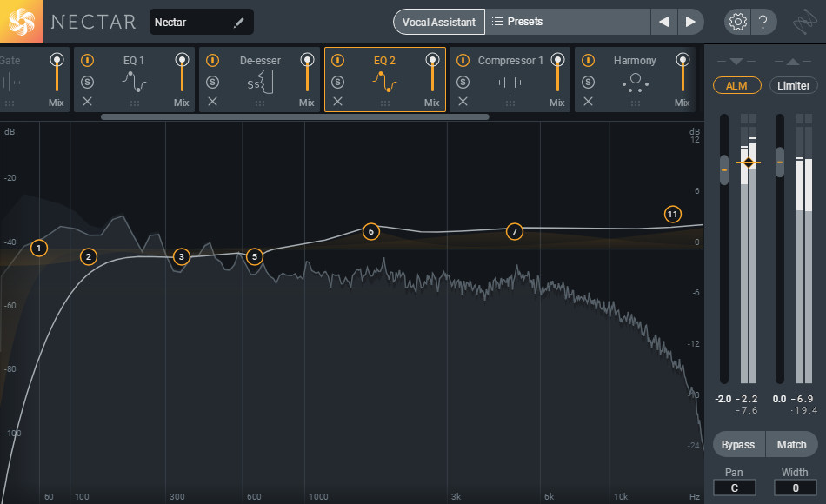Adjust the input gain fader

point(724,170)
